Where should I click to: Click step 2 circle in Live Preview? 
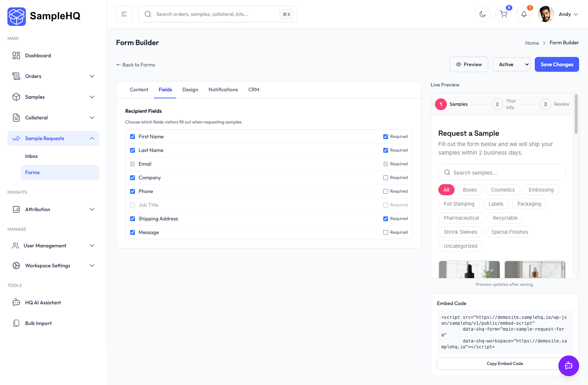tap(497, 104)
